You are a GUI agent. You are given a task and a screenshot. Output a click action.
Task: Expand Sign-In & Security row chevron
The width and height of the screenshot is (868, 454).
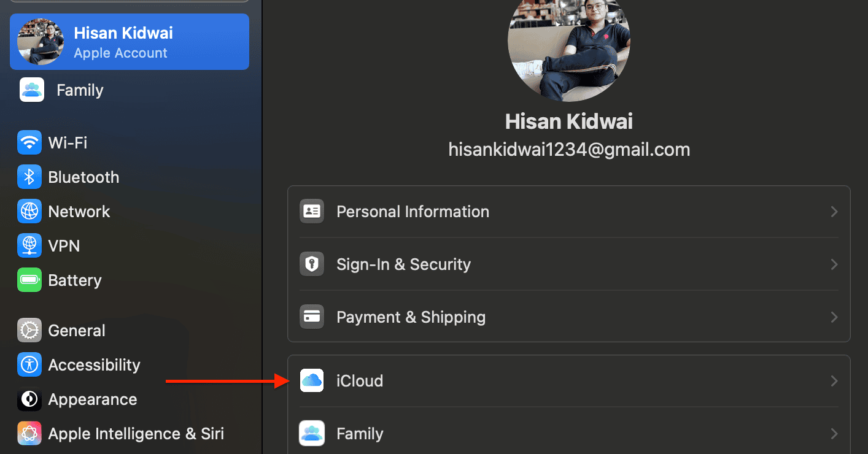[x=834, y=264]
